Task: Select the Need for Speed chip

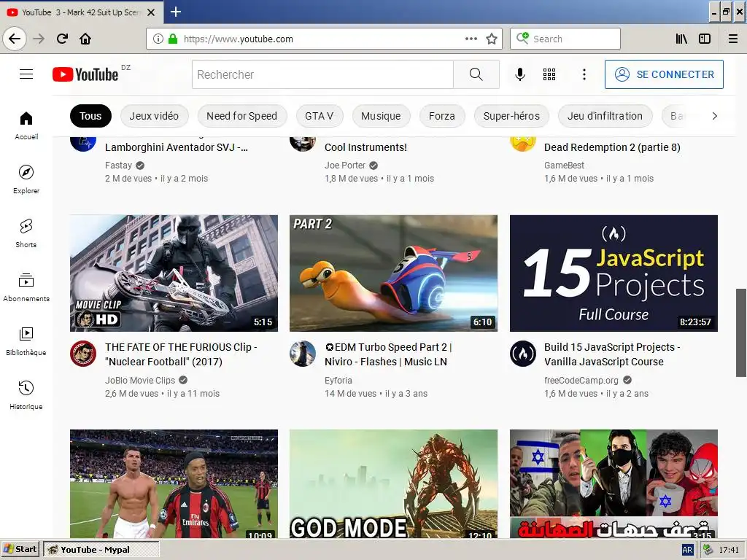Action: click(241, 116)
